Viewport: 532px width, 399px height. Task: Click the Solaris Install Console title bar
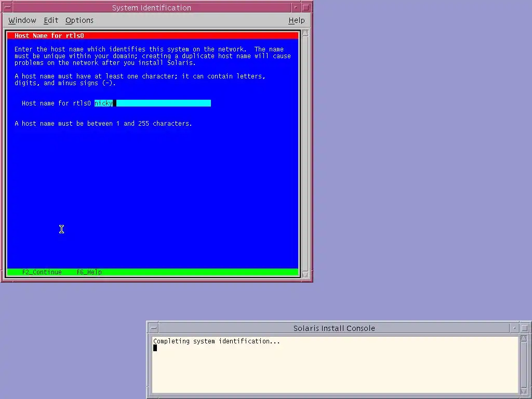[x=334, y=328]
